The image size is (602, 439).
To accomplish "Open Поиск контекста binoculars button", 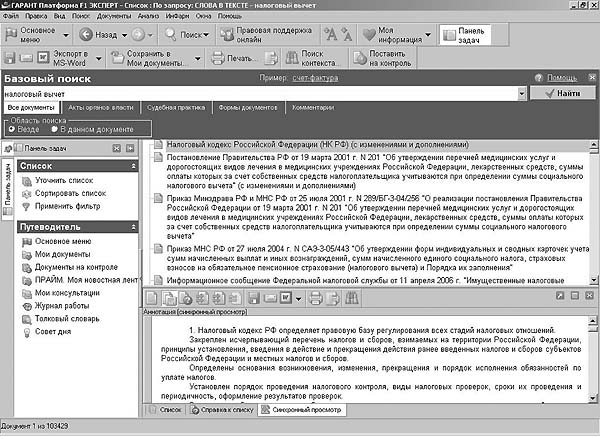I will click(x=311, y=58).
